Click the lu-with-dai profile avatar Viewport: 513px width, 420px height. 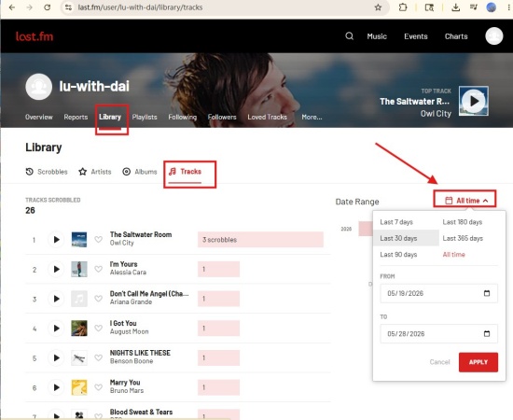tap(38, 87)
